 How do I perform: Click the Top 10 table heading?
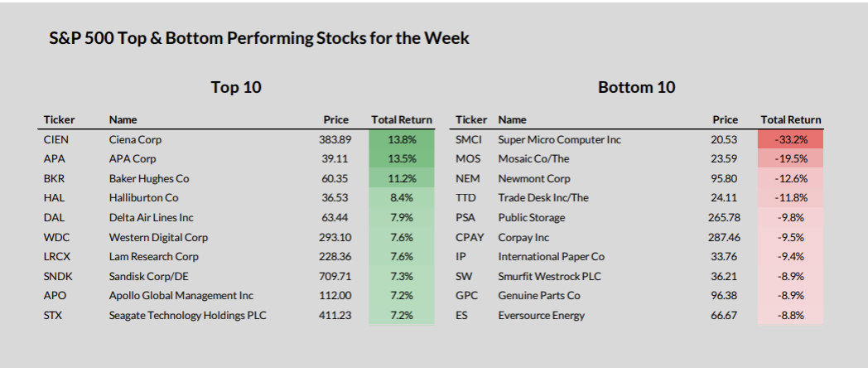(236, 87)
